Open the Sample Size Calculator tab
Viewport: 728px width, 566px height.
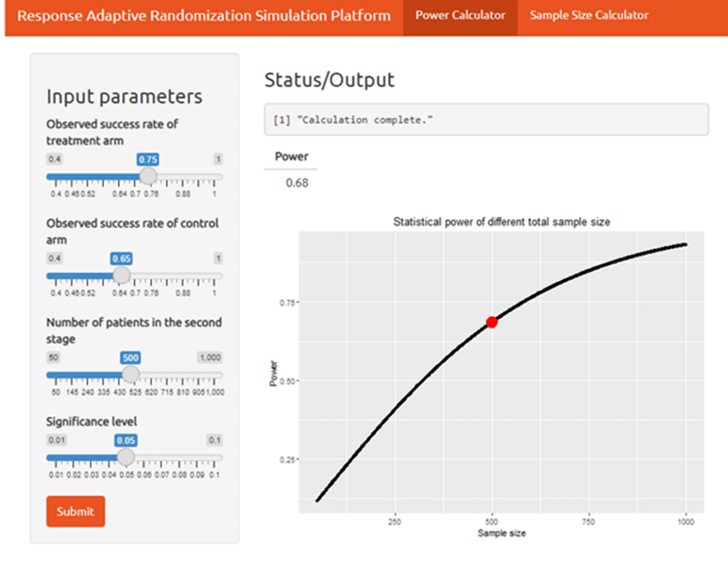(x=589, y=15)
